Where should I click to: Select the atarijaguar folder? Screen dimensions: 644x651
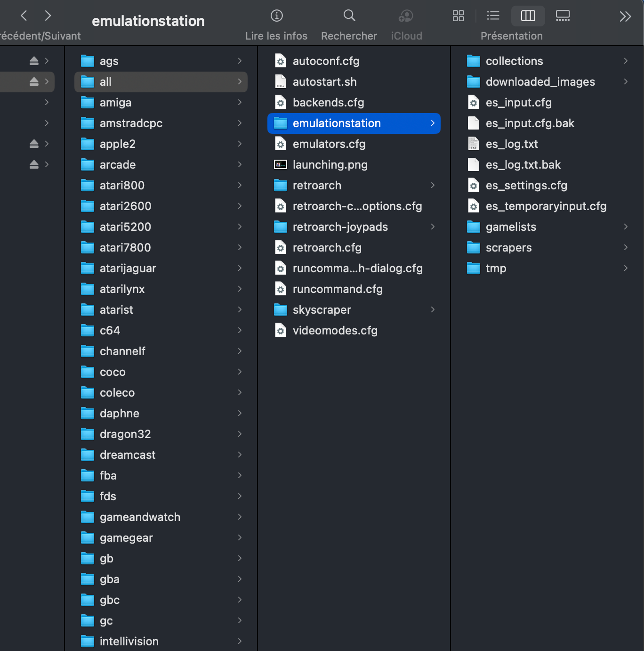(x=161, y=268)
